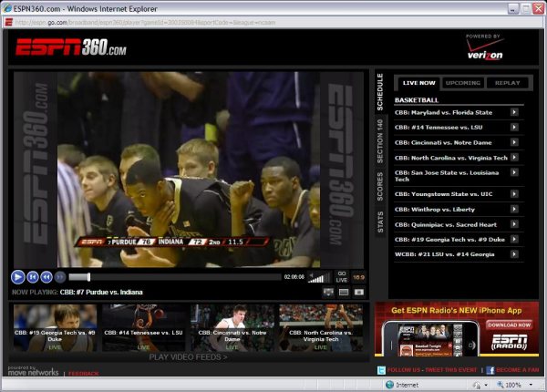Click the DOWNLOAD NOW button in the ad
547x392 pixels.
[509, 325]
